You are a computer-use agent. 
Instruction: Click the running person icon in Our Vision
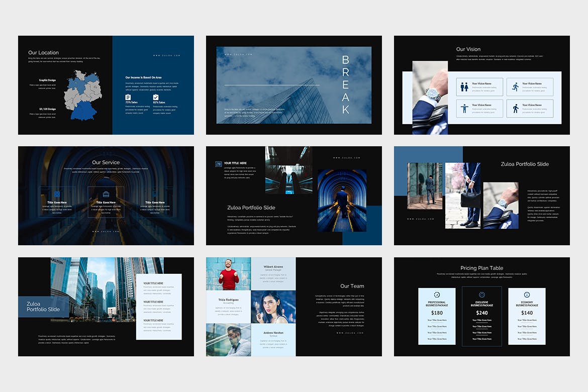tap(515, 87)
